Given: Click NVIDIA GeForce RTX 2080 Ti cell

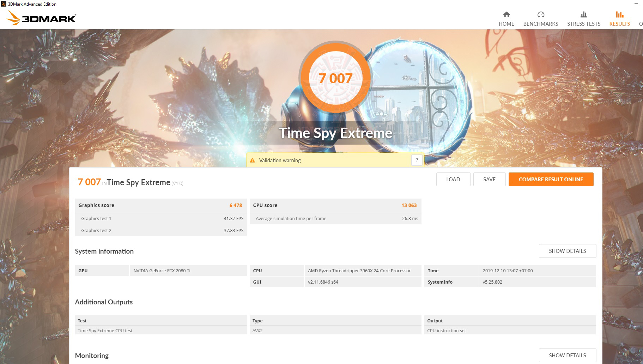Looking at the screenshot, I should 188,271.
